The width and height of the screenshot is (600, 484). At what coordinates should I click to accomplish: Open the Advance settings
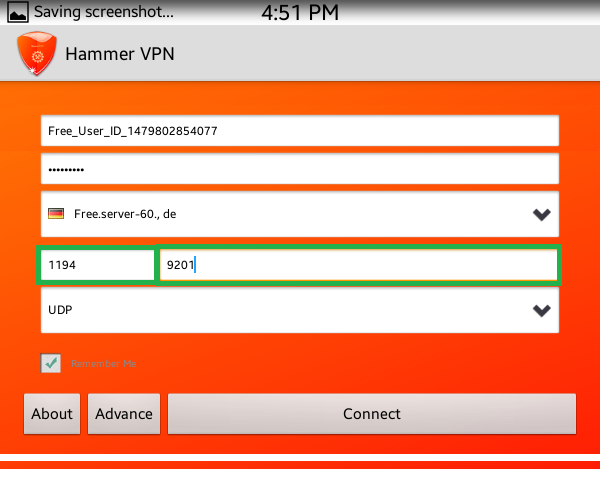pos(124,414)
